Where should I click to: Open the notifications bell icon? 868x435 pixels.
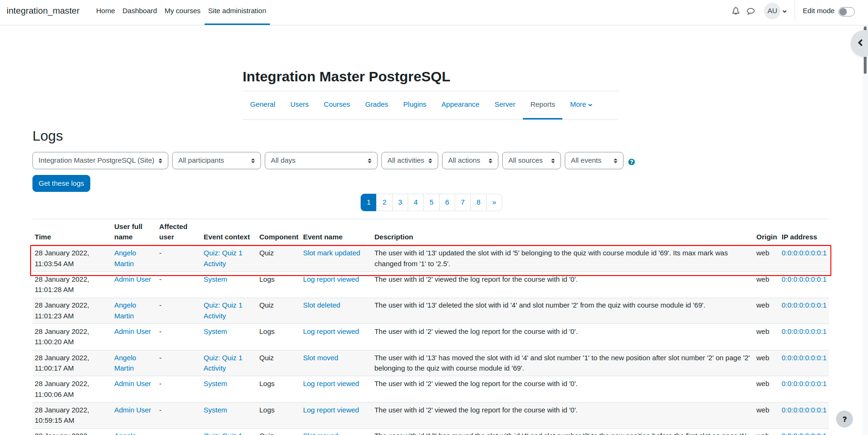pos(735,11)
